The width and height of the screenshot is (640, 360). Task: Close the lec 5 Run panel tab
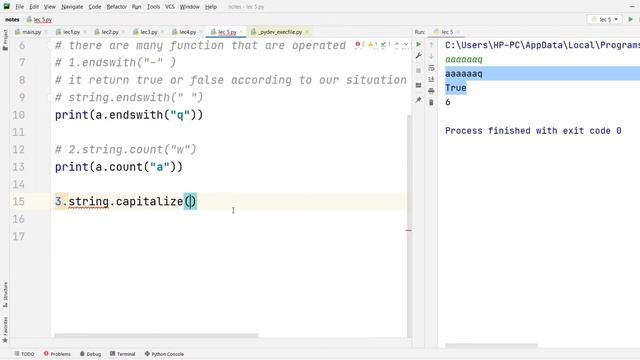click(458, 32)
